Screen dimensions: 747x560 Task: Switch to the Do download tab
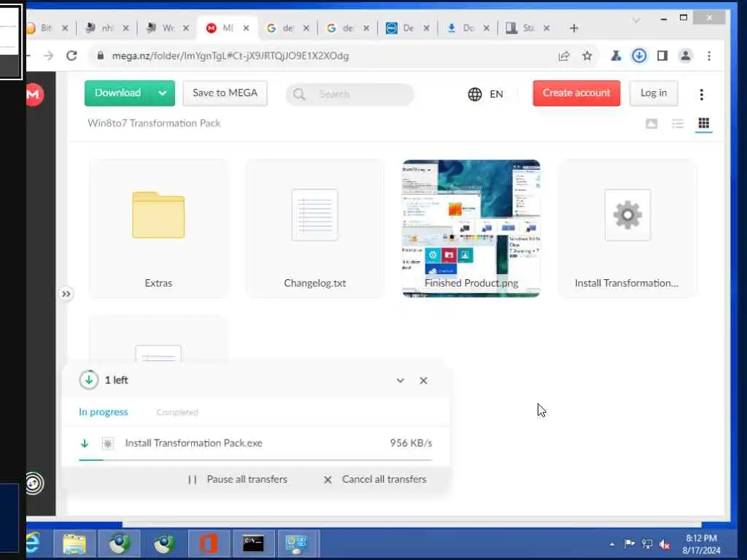468,28
